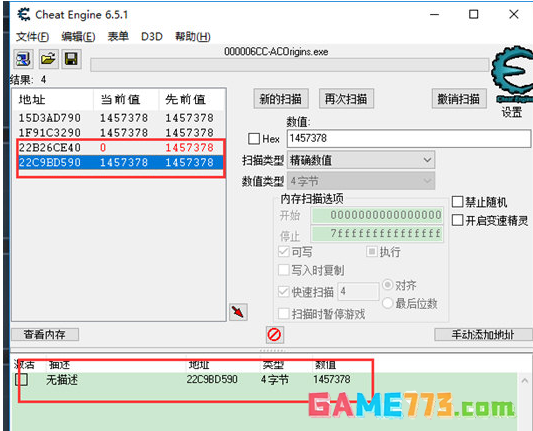Open the 扫描类型 dropdown

click(x=361, y=160)
